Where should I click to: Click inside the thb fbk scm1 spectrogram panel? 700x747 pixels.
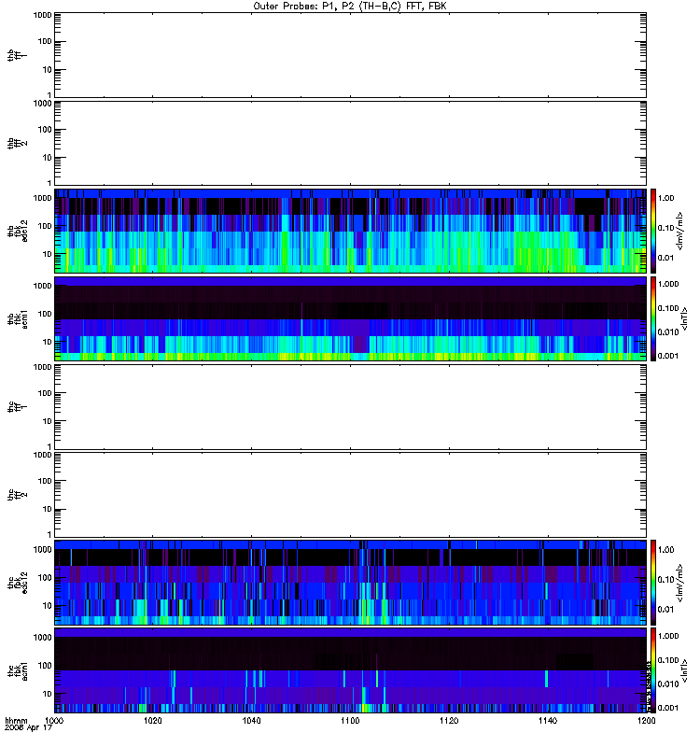click(x=351, y=318)
